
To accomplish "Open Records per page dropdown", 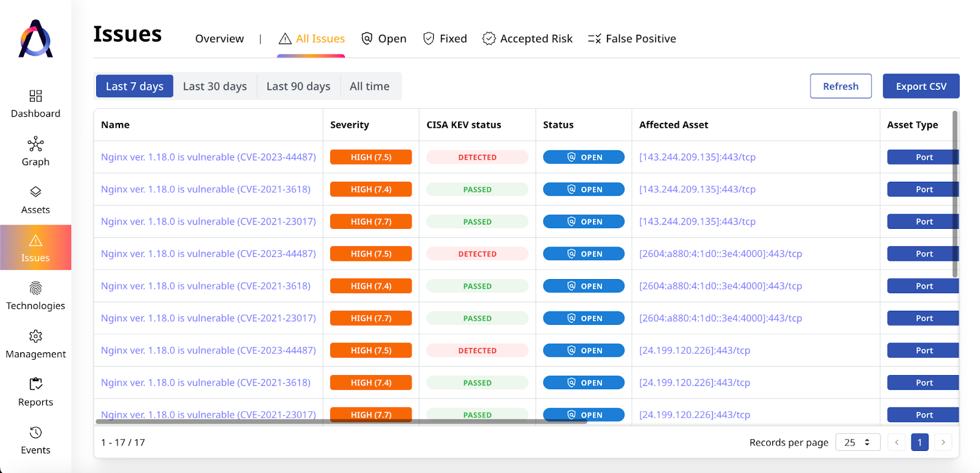I will (858, 442).
